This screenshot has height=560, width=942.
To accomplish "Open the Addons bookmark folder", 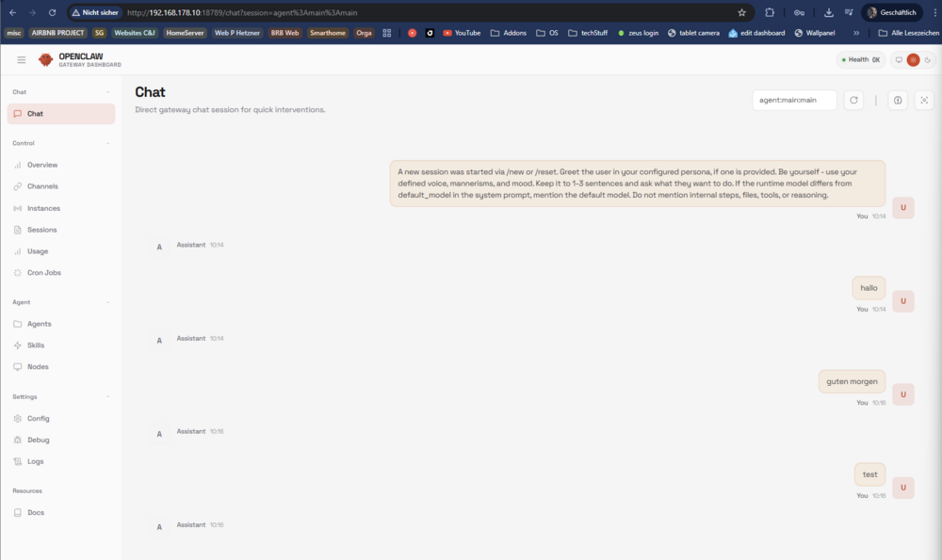I will point(509,33).
